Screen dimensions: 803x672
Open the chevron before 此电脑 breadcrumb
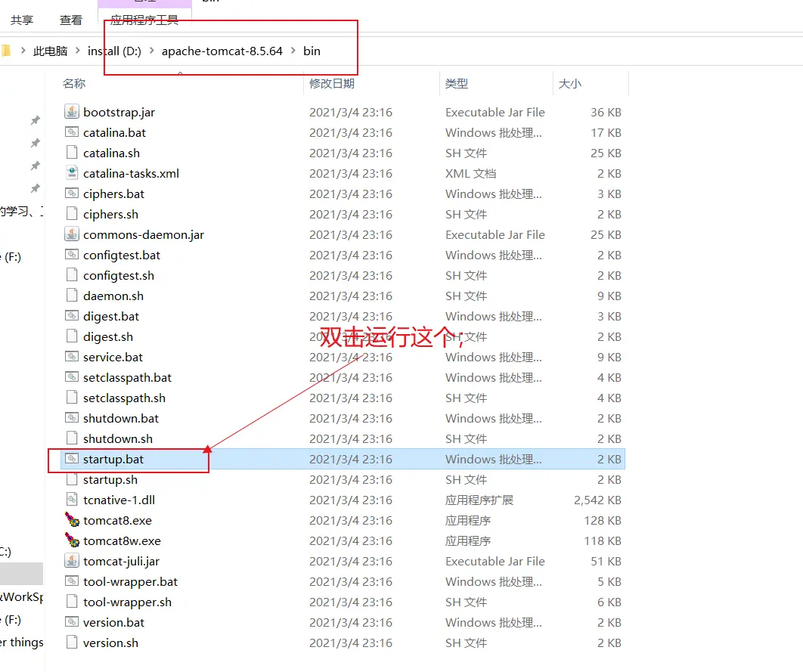23,51
